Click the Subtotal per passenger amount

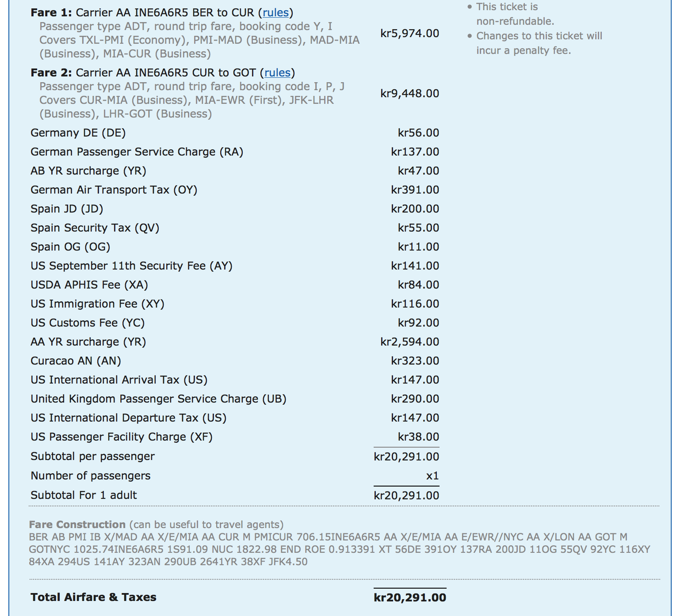pyautogui.click(x=406, y=457)
